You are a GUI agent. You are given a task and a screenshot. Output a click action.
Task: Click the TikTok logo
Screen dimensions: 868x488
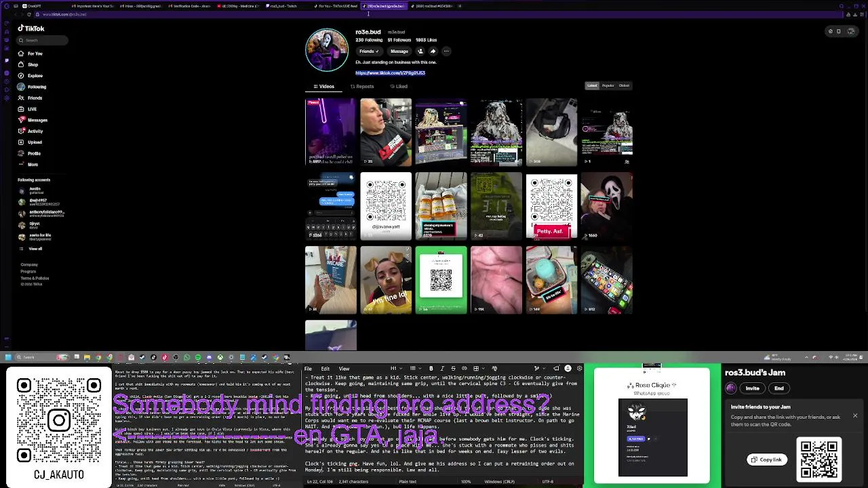coord(31,28)
